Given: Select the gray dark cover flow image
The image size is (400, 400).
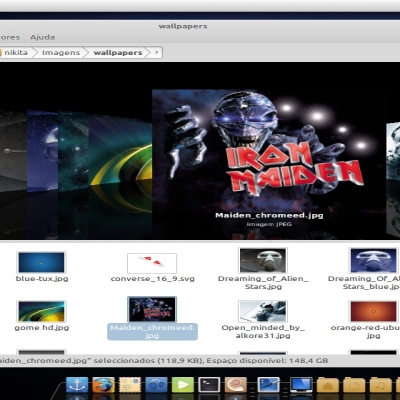Looking at the screenshot, I should pyautogui.click(x=13, y=150).
